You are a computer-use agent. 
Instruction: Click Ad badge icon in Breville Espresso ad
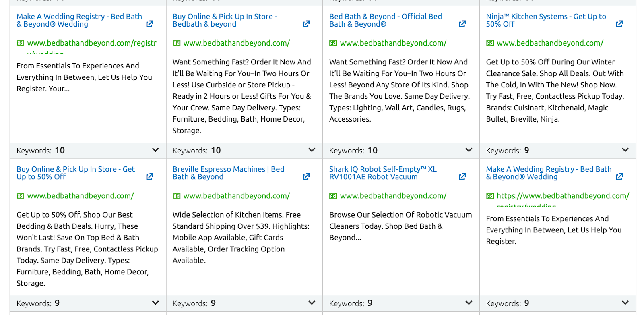(x=176, y=196)
